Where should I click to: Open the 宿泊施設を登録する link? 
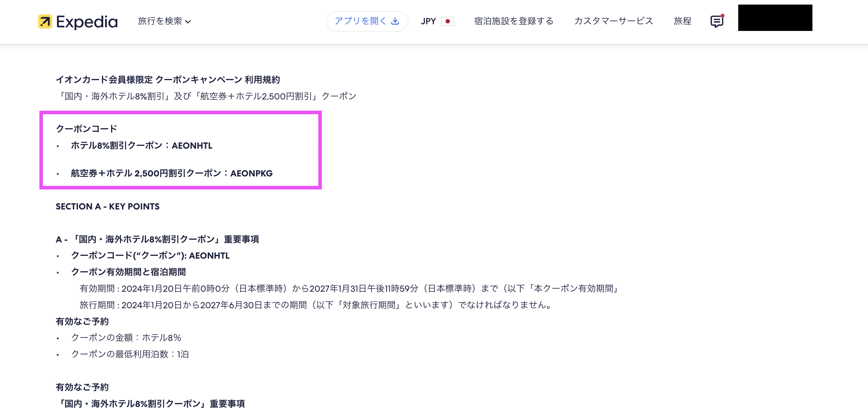514,21
